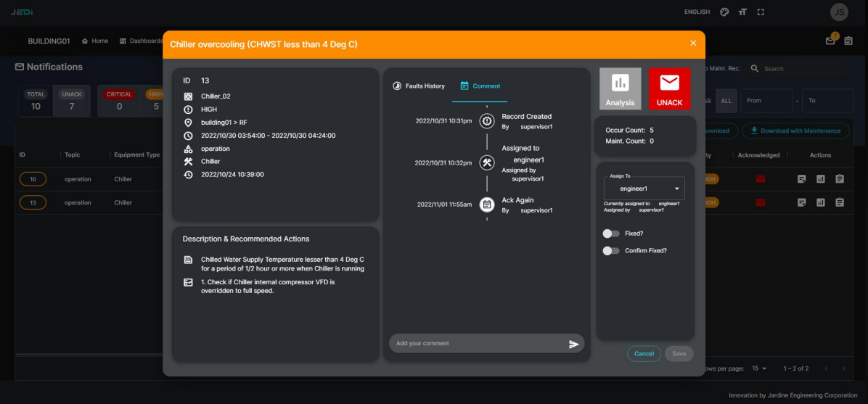Go to Home in the navigation bar
This screenshot has width=868, height=404.
pyautogui.click(x=94, y=41)
